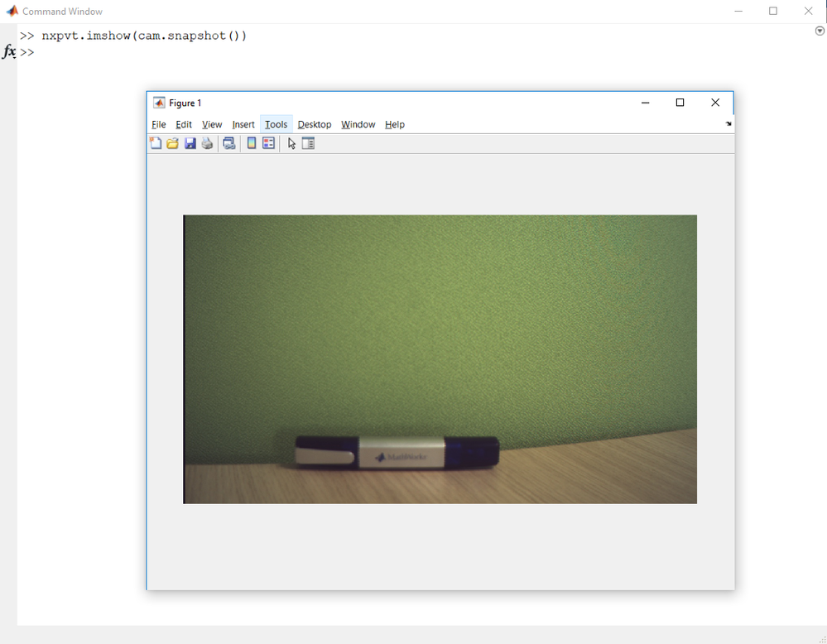Click the Link Plot toolbar icon
The width and height of the screenshot is (827, 644).
(x=229, y=143)
